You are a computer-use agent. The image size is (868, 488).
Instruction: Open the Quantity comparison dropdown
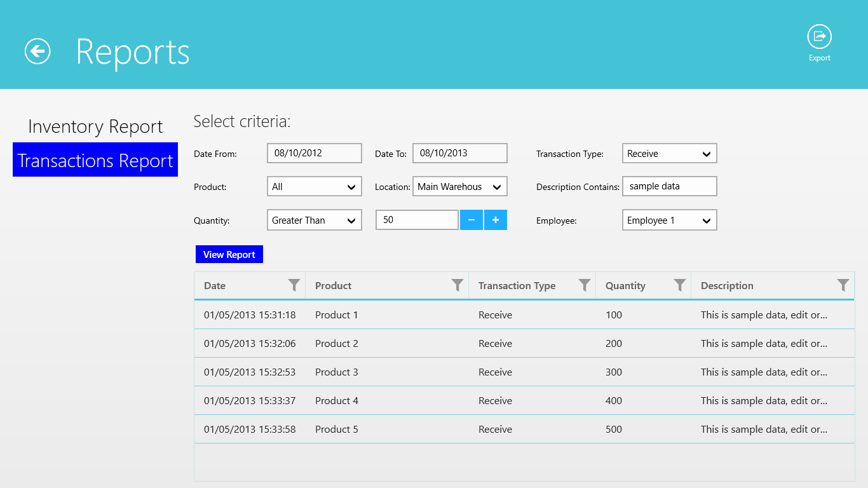[x=314, y=220]
